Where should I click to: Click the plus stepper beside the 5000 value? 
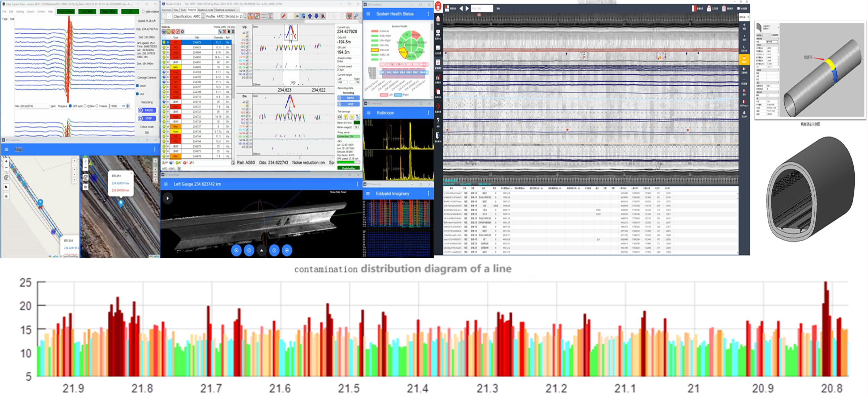pyautogui.click(x=128, y=106)
